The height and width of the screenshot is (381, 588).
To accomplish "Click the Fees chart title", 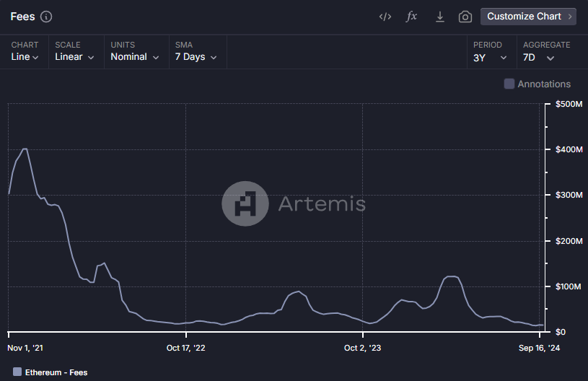I will coord(22,17).
